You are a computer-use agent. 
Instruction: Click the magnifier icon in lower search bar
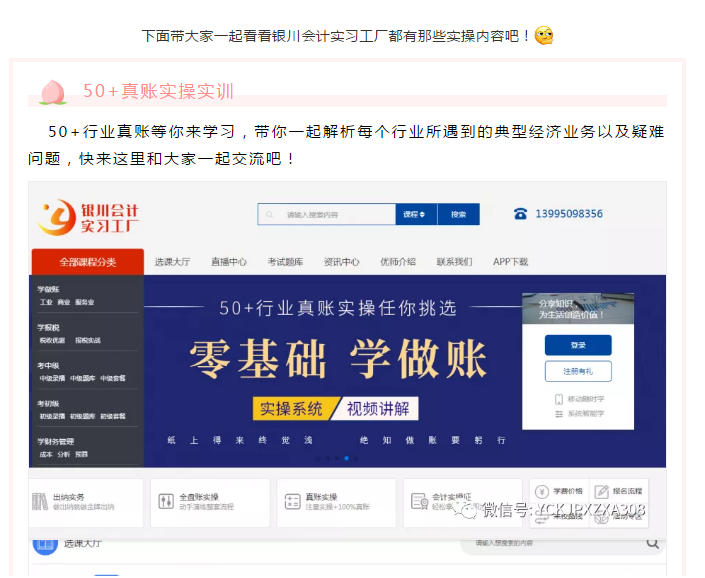coord(653,543)
